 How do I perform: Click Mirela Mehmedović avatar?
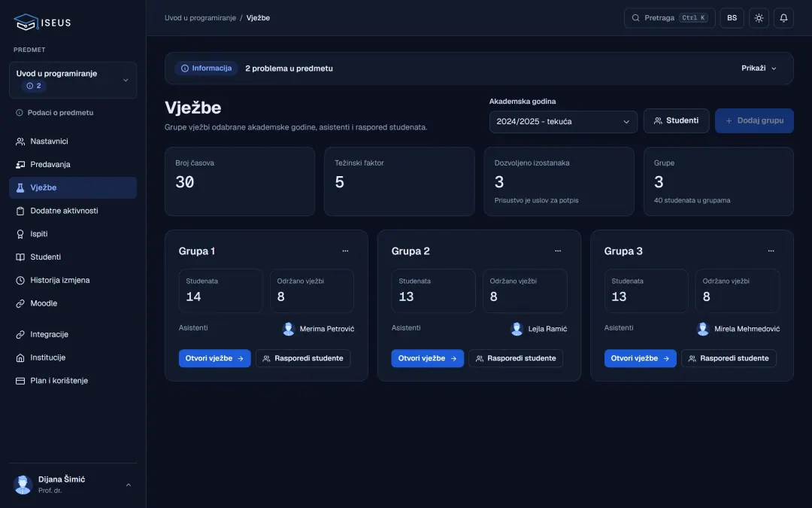click(x=703, y=329)
